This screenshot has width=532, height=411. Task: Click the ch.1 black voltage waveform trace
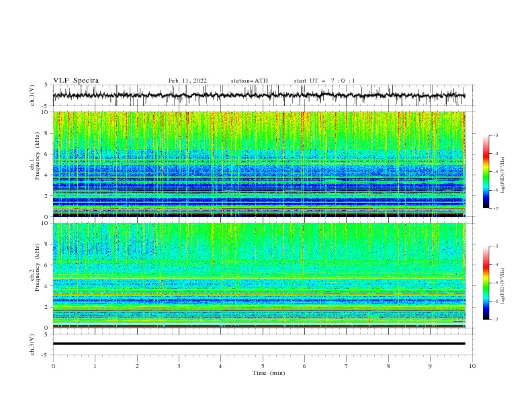(x=259, y=95)
